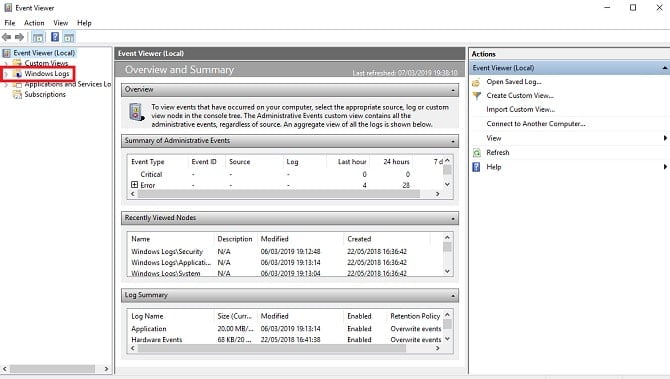Click the Forward arrow toolbar icon
This screenshot has height=379, width=670.
[19, 37]
